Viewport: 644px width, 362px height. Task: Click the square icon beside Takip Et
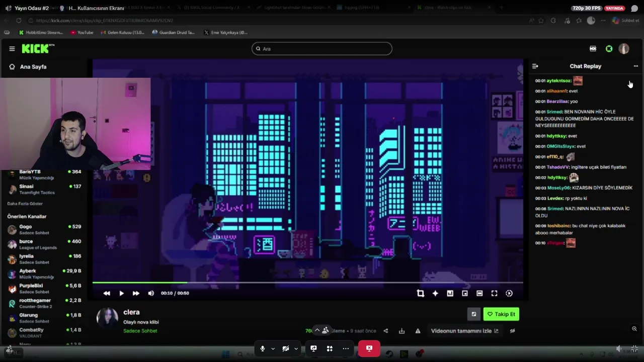(x=473, y=314)
